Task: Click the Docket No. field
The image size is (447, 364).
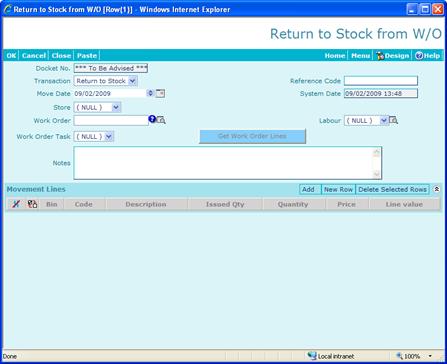Action: point(111,68)
